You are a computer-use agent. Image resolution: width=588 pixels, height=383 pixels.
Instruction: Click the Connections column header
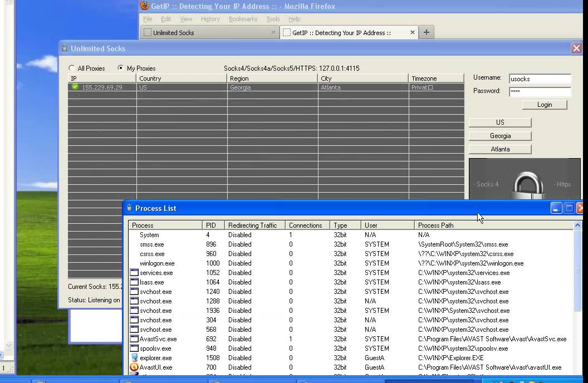(307, 225)
